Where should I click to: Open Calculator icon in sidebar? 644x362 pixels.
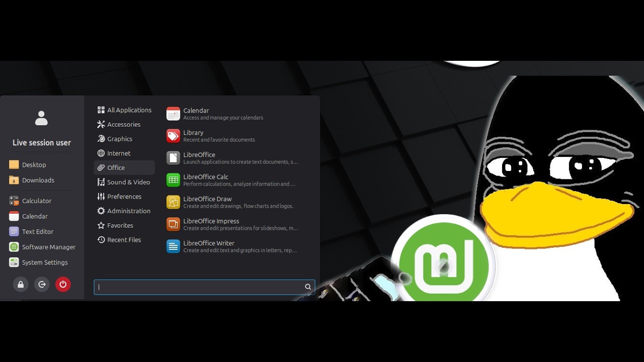[x=14, y=201]
